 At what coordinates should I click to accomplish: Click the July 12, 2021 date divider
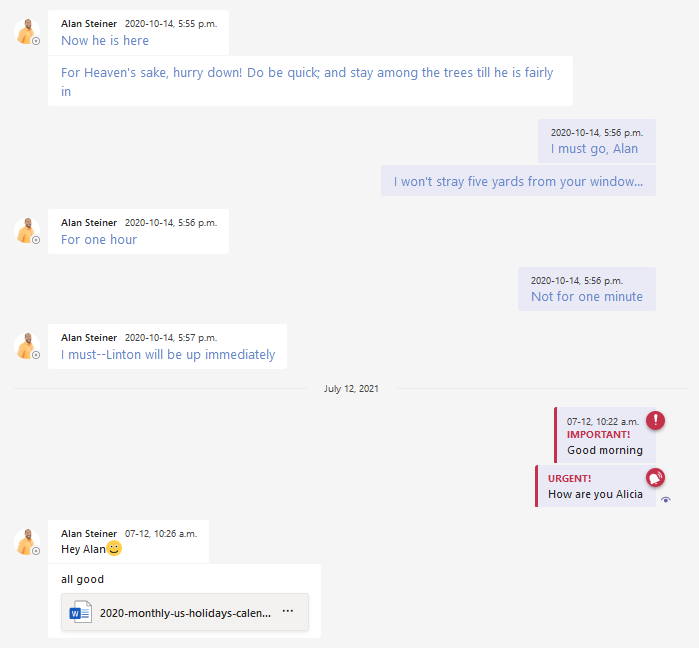351,388
